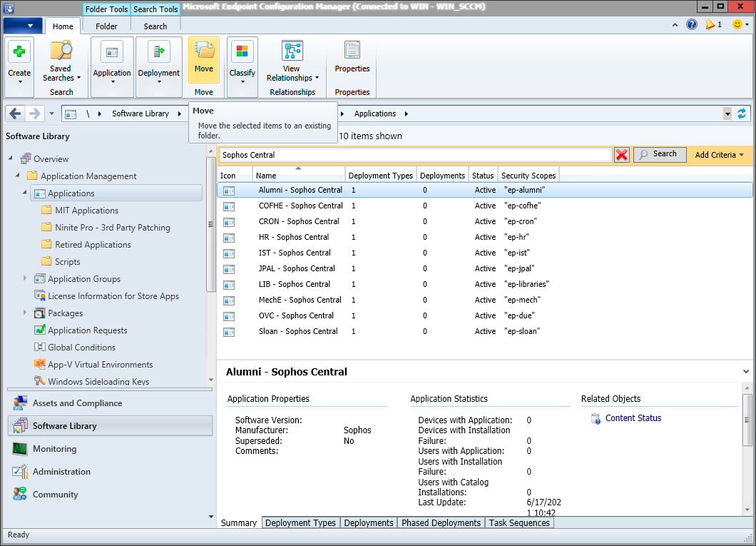The height and width of the screenshot is (546, 756).
Task: Click the Move folder icon
Action: [x=204, y=50]
